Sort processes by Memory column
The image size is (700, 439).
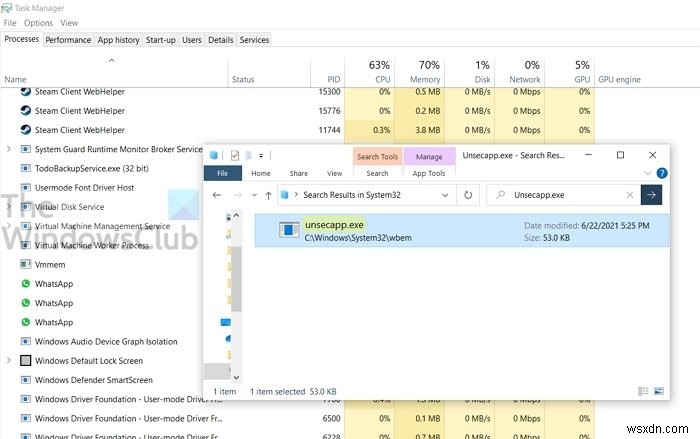(425, 79)
